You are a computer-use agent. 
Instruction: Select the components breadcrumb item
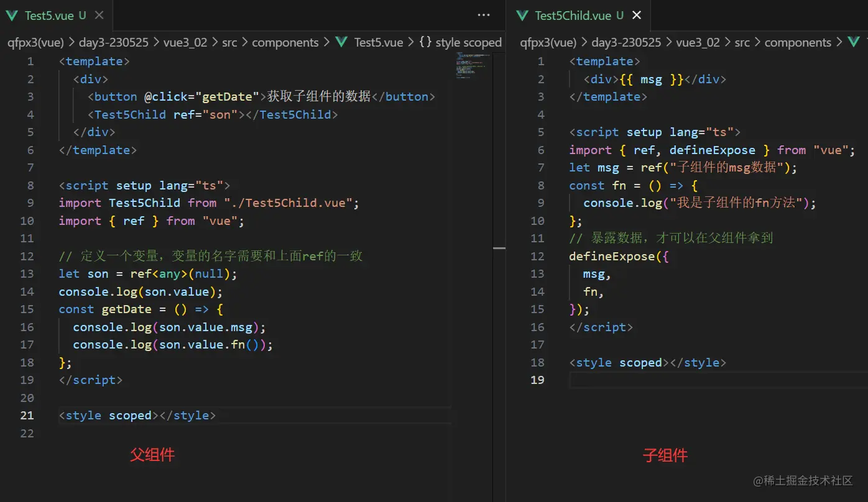point(286,42)
